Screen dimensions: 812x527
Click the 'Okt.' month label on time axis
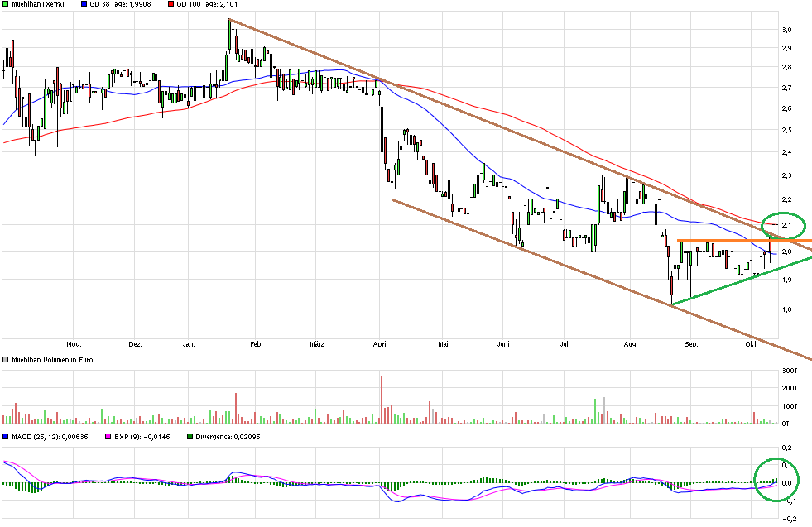click(752, 344)
